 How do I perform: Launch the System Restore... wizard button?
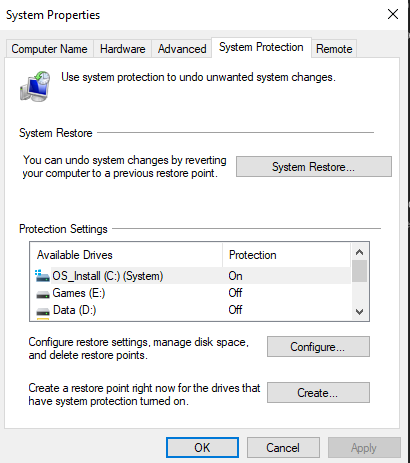point(314,167)
